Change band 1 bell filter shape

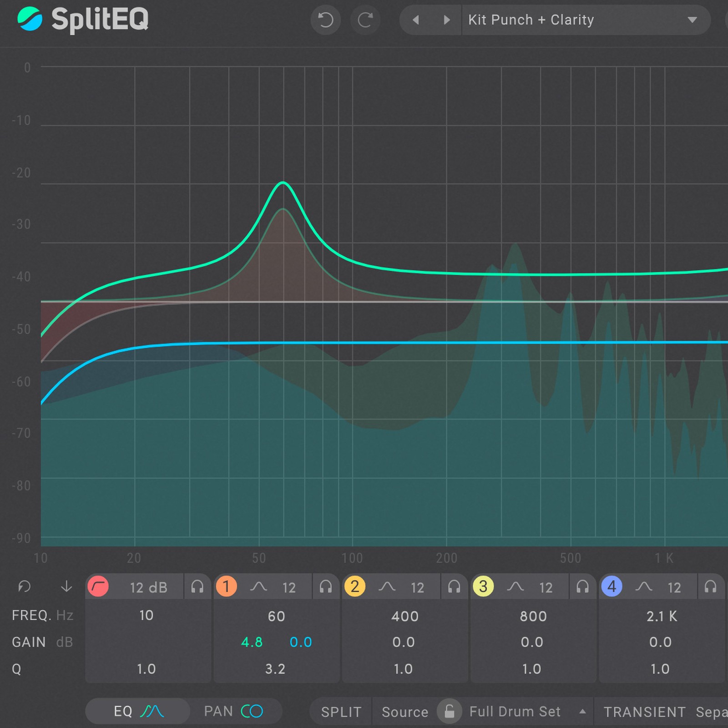tap(258, 586)
